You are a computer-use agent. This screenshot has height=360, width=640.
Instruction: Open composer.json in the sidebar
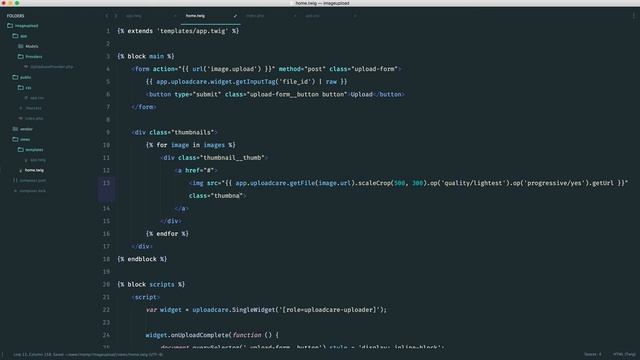point(30,180)
